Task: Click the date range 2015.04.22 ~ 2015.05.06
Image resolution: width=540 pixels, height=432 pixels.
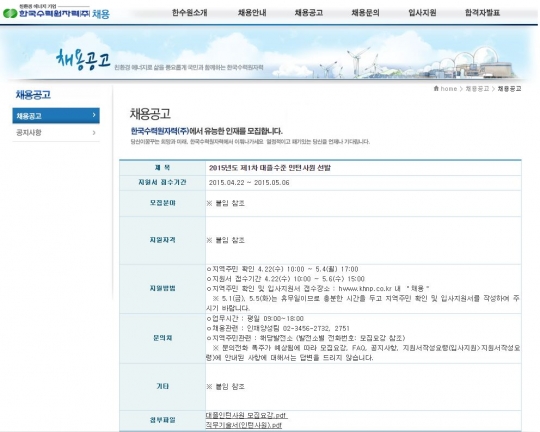Action: (249, 183)
